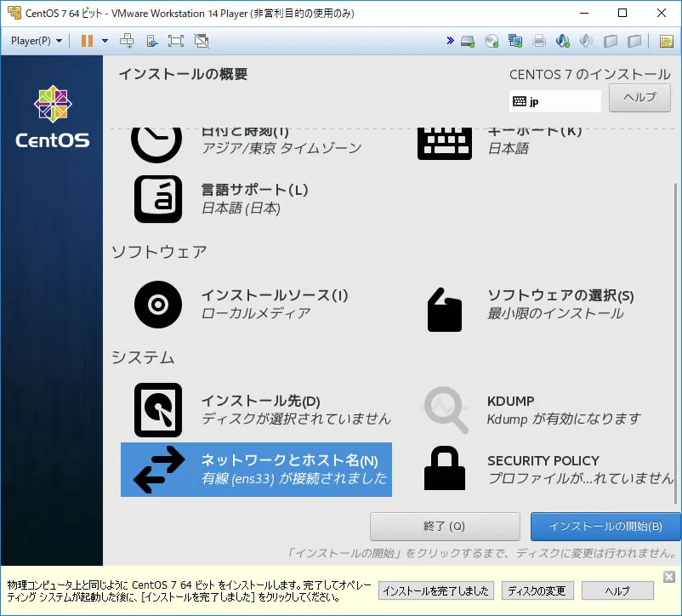The image size is (682, 616).
Task: Click 最小限のインストール subtitle text
Action: [x=555, y=314]
